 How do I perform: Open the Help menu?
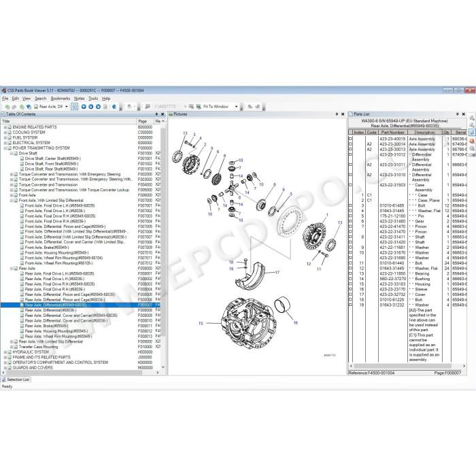[x=106, y=99]
